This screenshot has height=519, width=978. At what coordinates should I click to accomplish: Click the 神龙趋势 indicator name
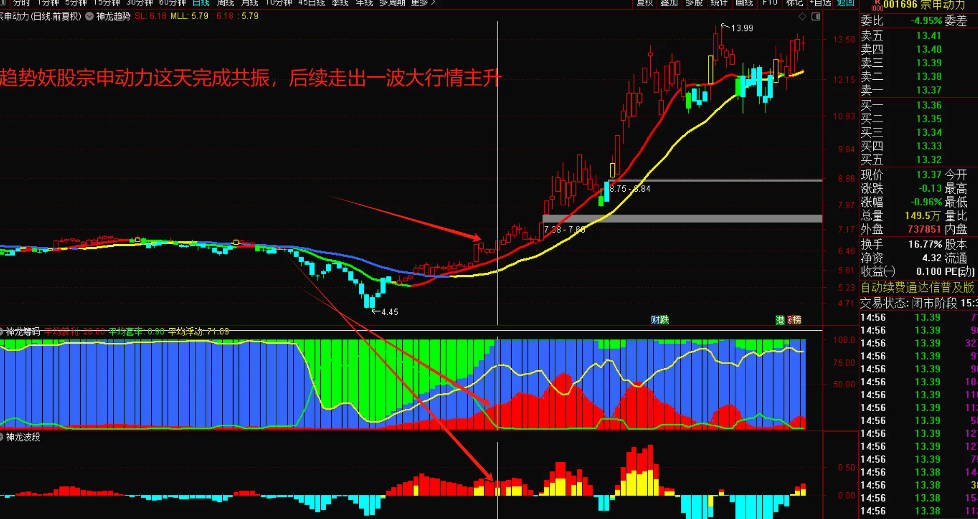click(x=114, y=16)
